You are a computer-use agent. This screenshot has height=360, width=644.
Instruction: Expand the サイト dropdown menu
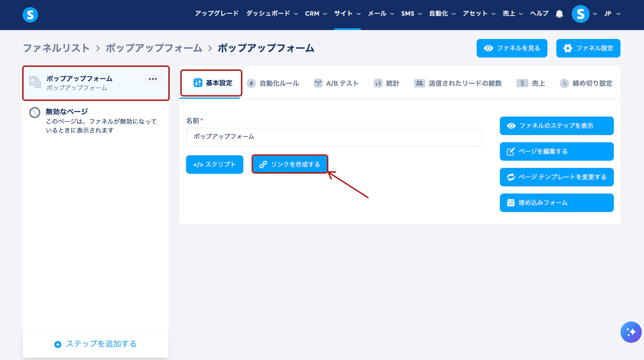(x=347, y=13)
